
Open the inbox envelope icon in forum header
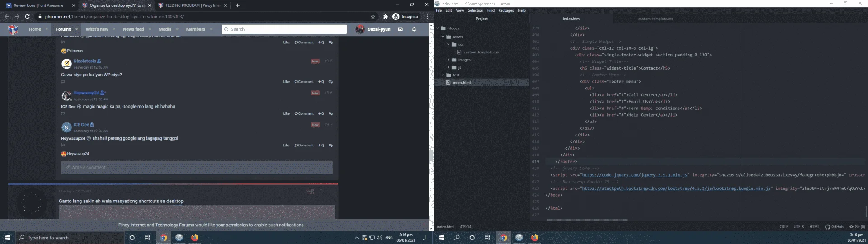pos(400,29)
